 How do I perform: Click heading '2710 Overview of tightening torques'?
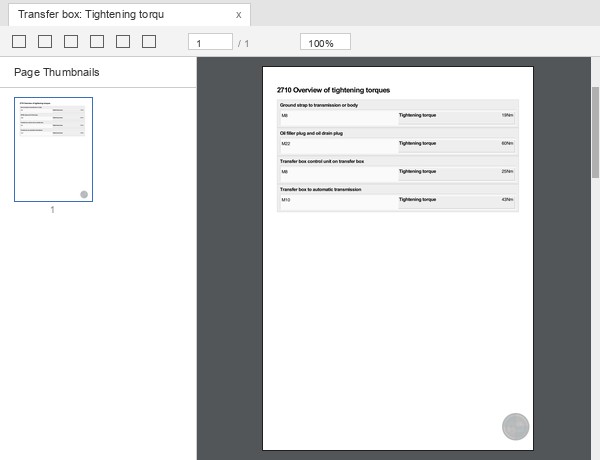pyautogui.click(x=333, y=90)
